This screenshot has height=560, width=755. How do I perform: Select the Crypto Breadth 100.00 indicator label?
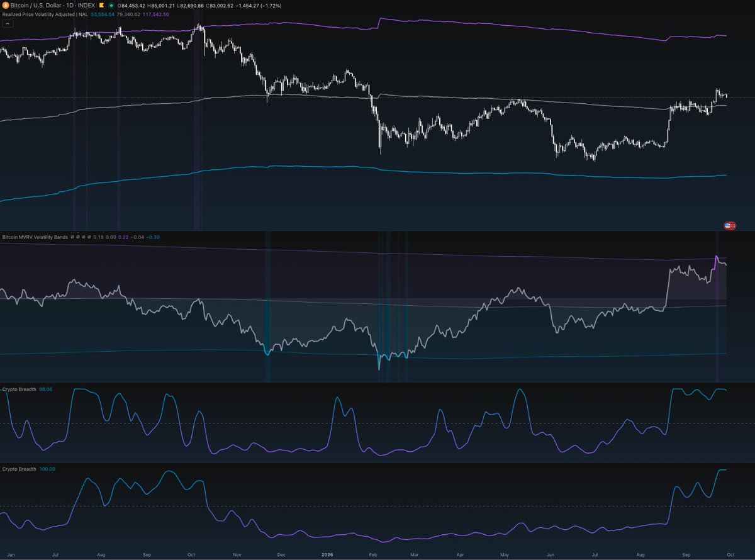coord(29,469)
